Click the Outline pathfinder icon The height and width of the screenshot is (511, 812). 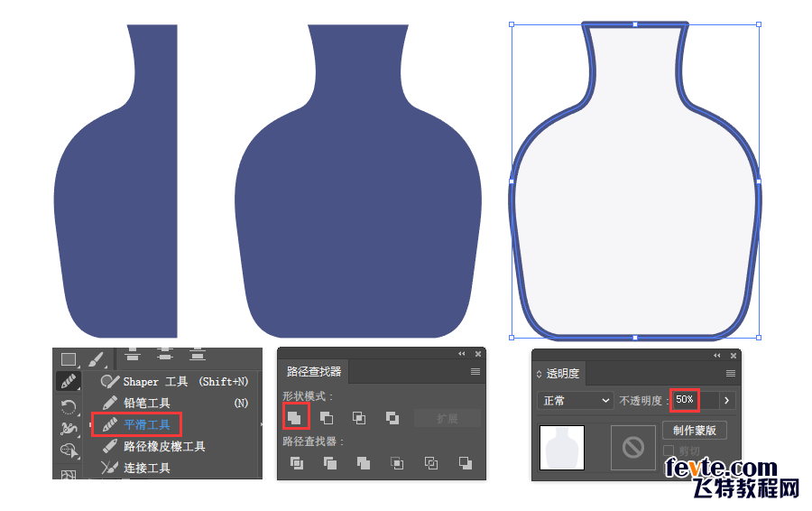tap(431, 463)
